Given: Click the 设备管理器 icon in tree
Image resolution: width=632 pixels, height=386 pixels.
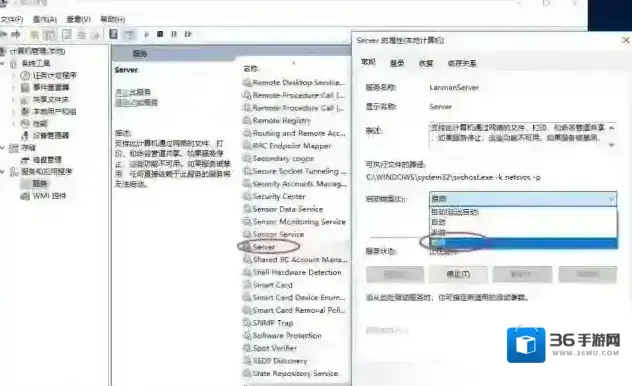Looking at the screenshot, I should [25, 135].
